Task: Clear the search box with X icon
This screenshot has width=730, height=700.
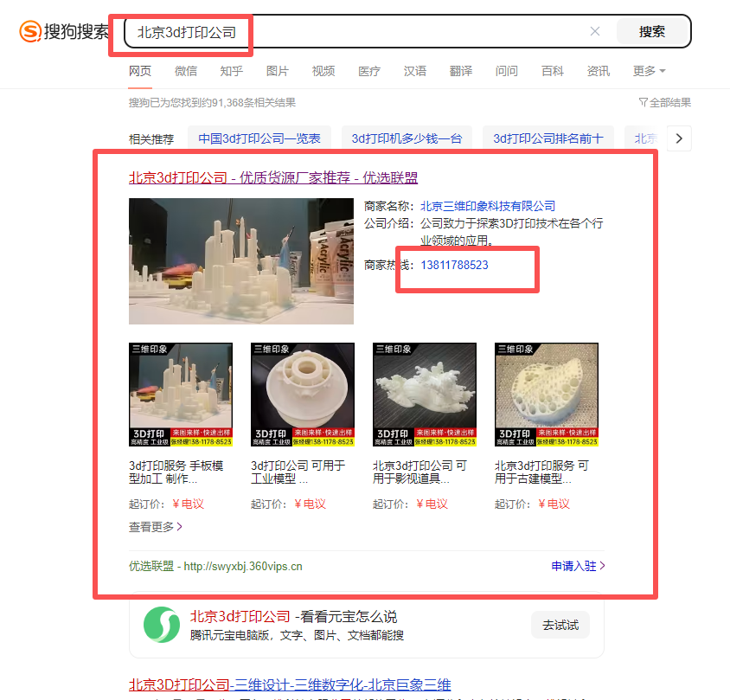Action: (595, 32)
